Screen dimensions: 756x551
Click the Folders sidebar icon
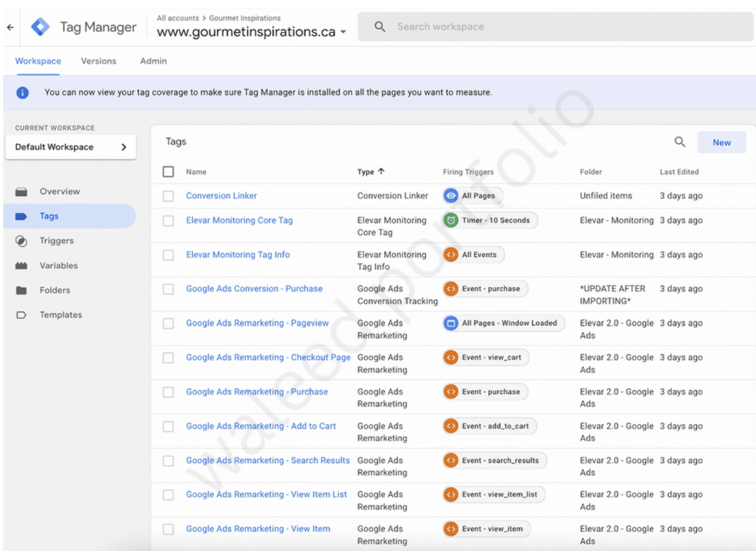pyautogui.click(x=21, y=290)
